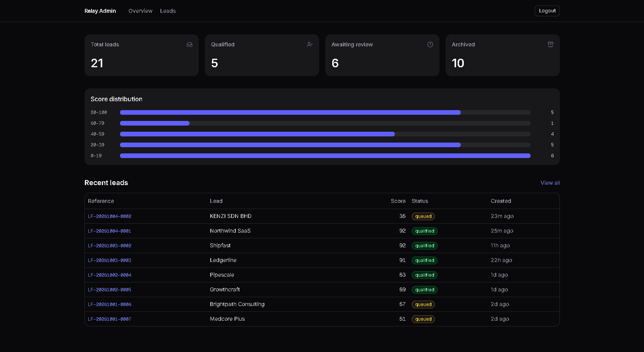Click the Recent leads heading

106,183
